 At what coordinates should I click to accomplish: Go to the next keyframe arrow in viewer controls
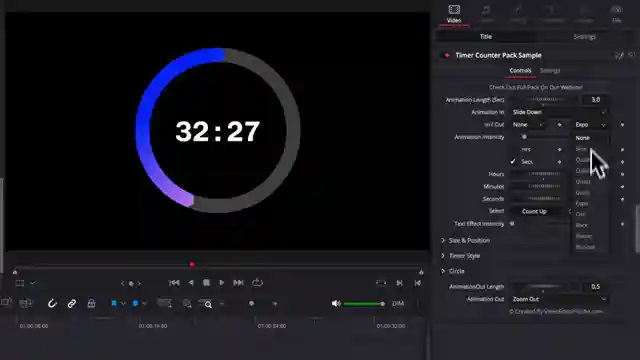pos(139,283)
